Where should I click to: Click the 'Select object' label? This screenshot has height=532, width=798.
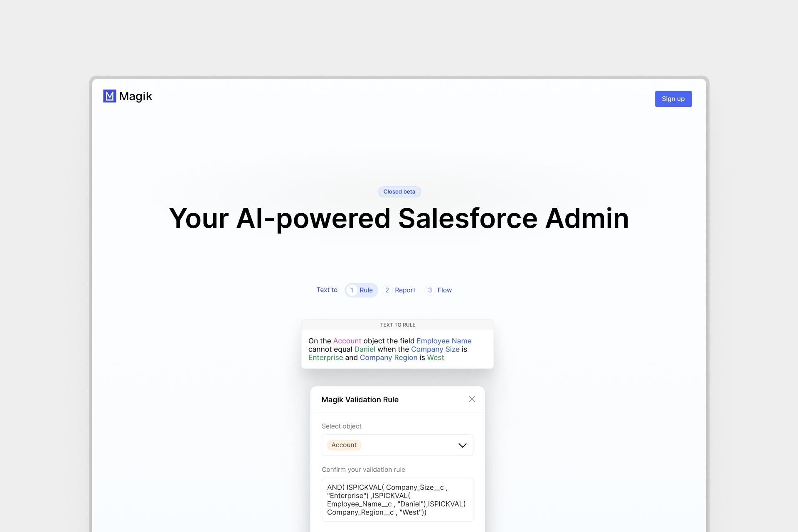pos(342,426)
